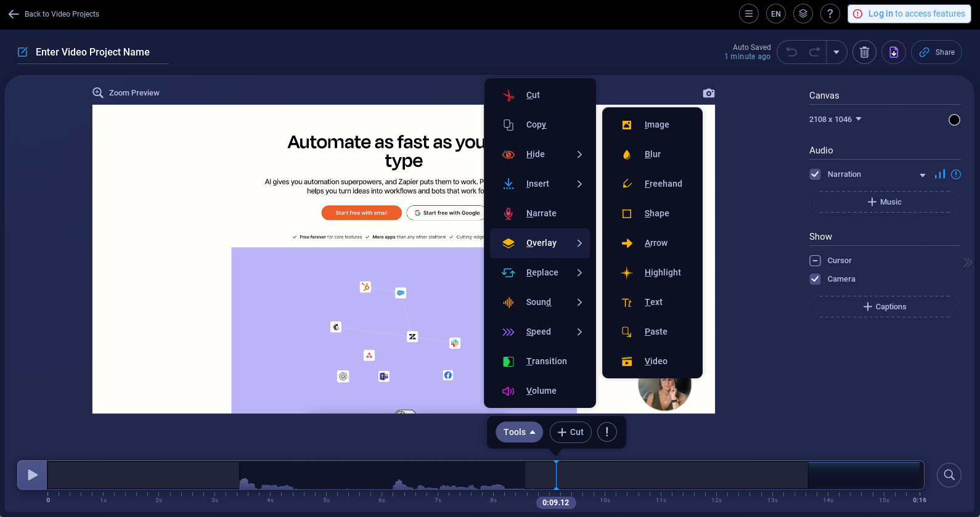Click Zoom Preview
The image size is (980, 517).
tap(126, 93)
